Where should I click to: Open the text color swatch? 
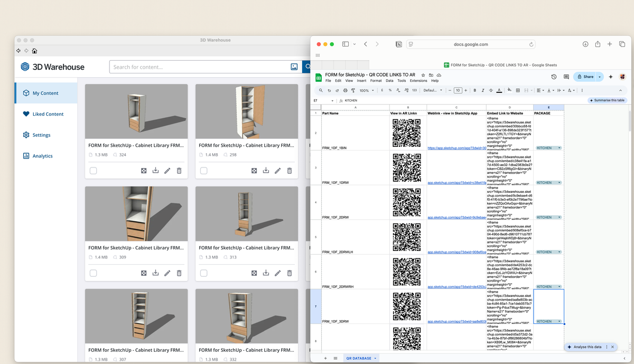pos(500,90)
